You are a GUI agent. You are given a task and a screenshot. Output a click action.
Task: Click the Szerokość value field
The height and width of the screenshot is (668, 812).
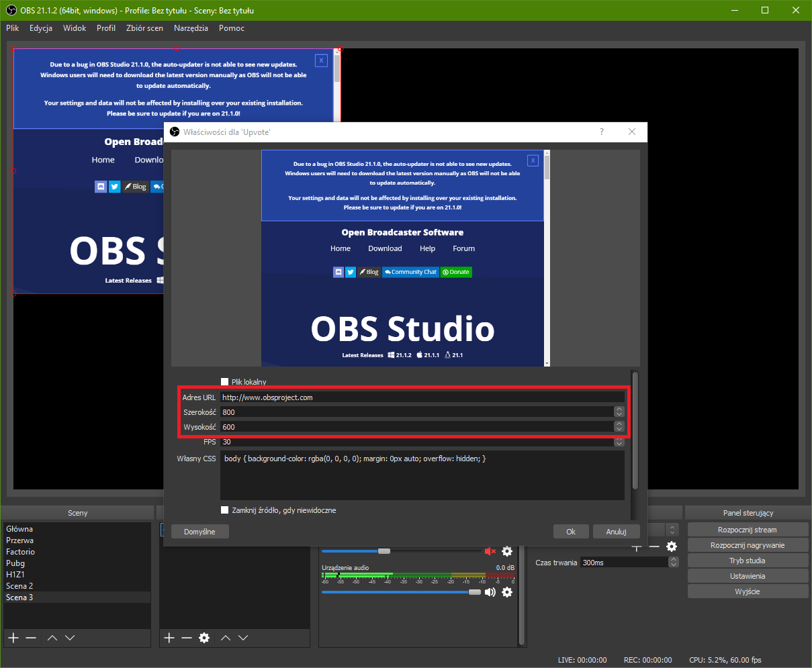416,412
